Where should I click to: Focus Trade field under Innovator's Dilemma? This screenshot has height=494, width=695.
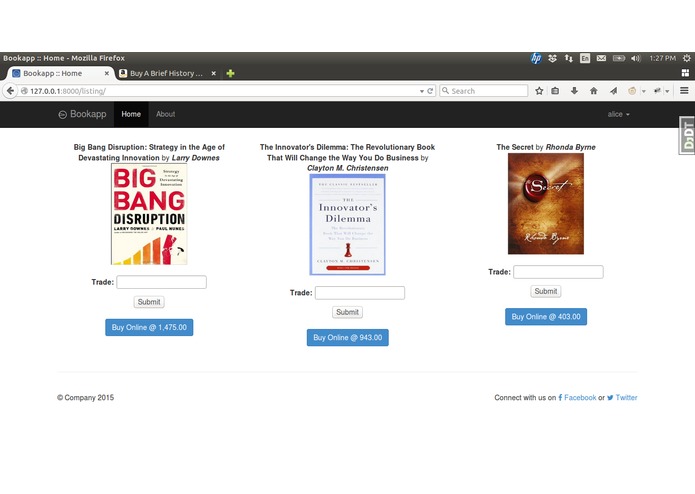click(x=360, y=293)
